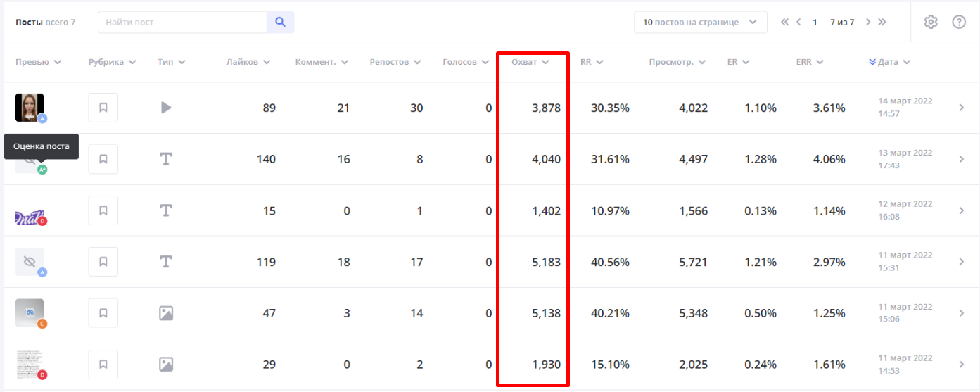The image size is (980, 392).
Task: Go to the last page of posts
Action: coord(882,22)
